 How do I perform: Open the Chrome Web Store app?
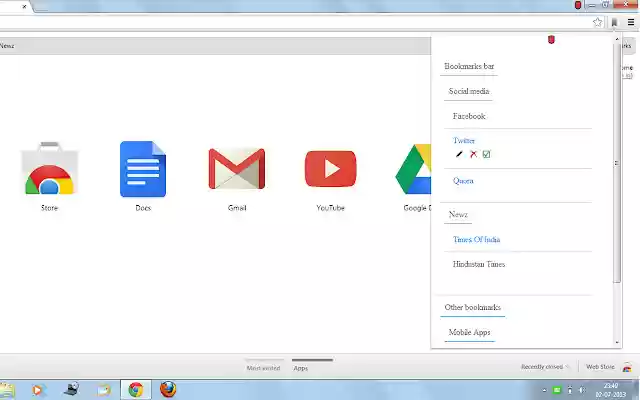pyautogui.click(x=49, y=169)
